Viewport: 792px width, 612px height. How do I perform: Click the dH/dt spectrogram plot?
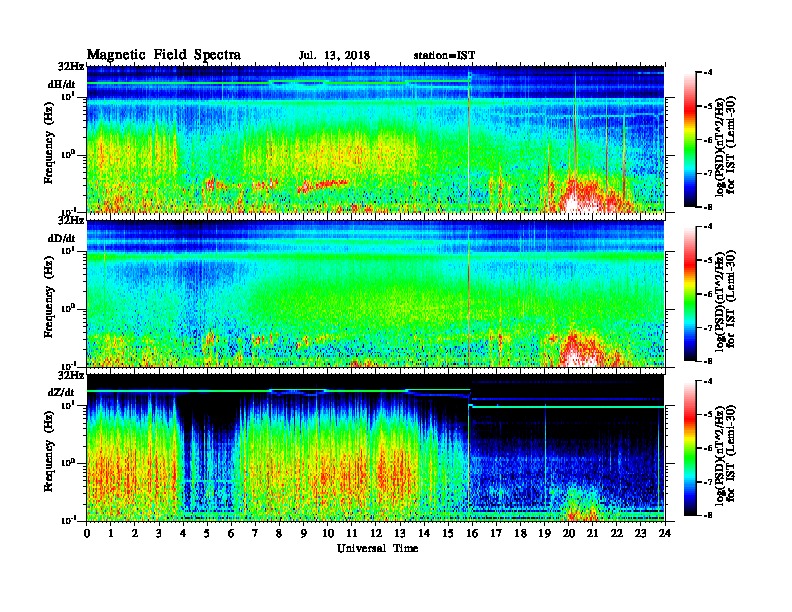pos(376,139)
